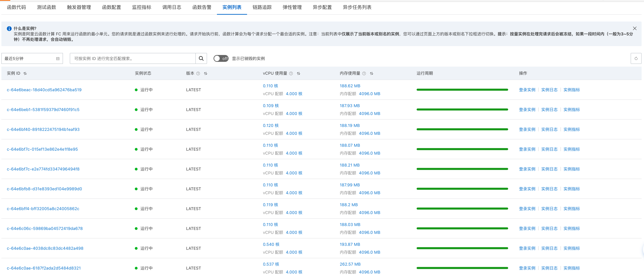Open 实例日志 for instance ending 6ba519
The width and height of the screenshot is (644, 275).
[x=549, y=90]
